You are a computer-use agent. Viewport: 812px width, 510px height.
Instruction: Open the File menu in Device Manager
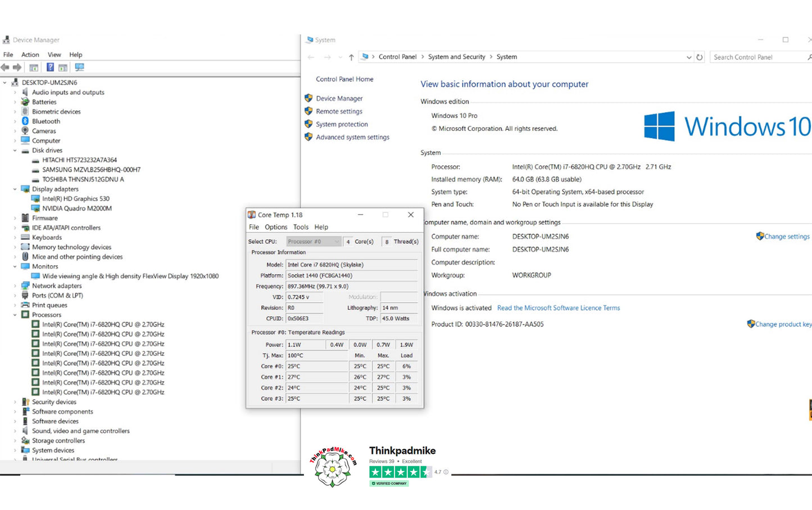[x=8, y=55]
